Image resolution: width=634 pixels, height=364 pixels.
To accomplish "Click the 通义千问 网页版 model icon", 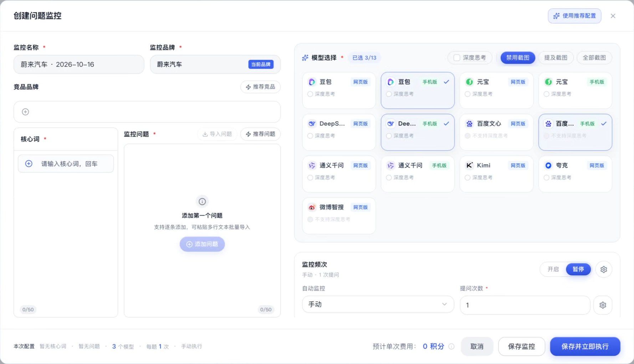I will click(x=312, y=165).
